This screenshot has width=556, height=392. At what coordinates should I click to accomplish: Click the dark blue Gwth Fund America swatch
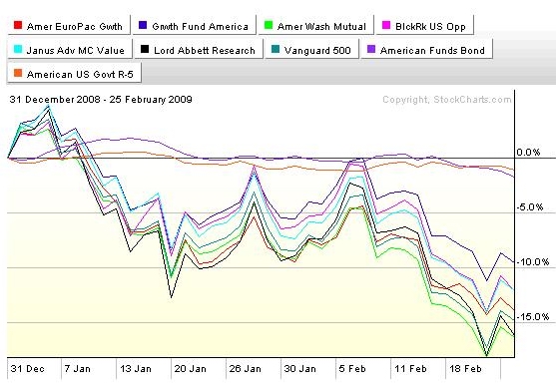143,25
